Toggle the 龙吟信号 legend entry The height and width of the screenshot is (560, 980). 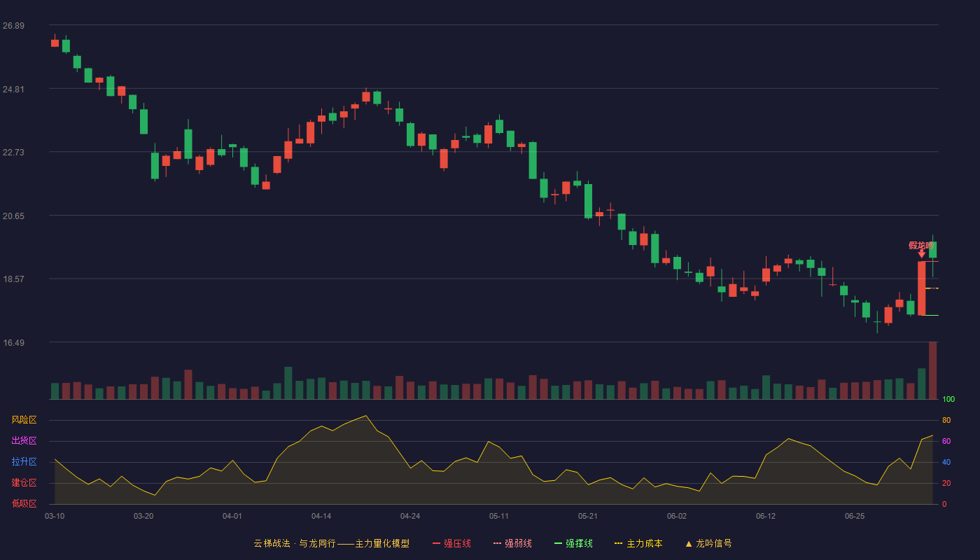tap(708, 543)
